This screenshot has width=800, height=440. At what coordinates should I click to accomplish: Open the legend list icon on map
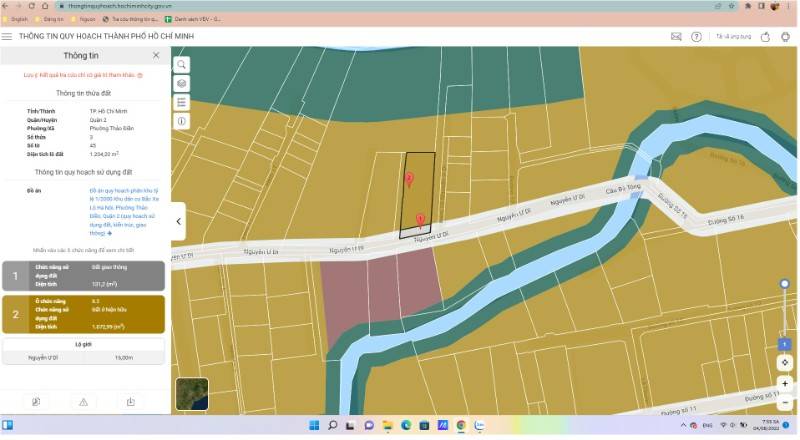181,102
